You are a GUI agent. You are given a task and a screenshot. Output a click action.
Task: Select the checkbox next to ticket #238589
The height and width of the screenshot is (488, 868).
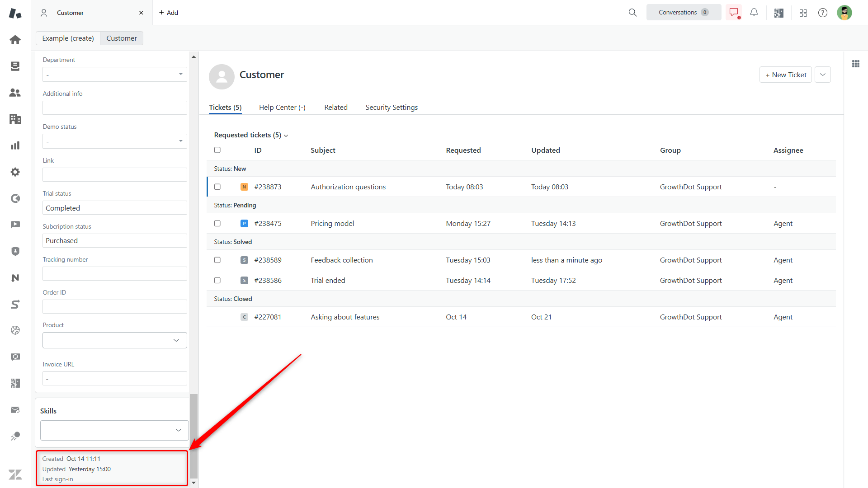tap(217, 260)
